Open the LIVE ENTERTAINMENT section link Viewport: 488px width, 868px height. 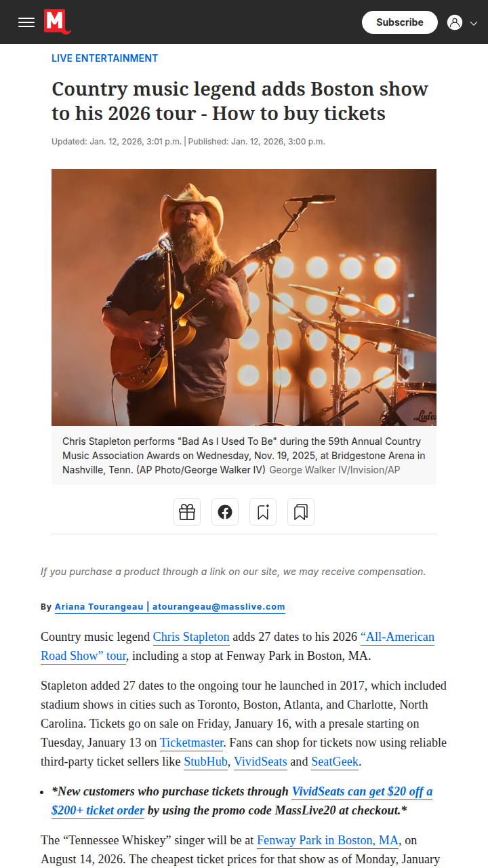(105, 58)
